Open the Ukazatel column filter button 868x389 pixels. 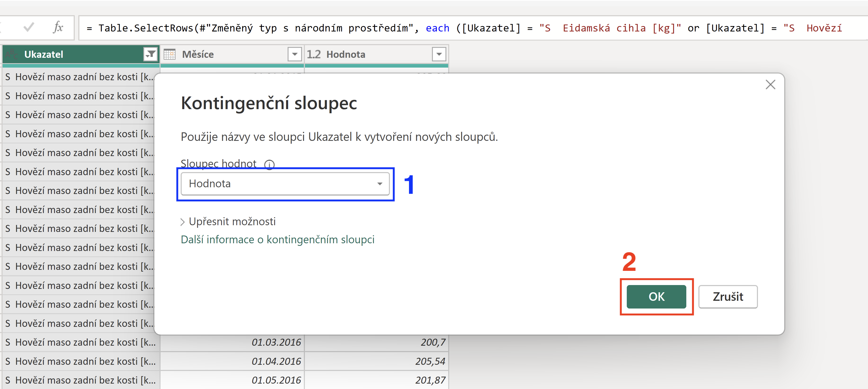pyautogui.click(x=150, y=54)
